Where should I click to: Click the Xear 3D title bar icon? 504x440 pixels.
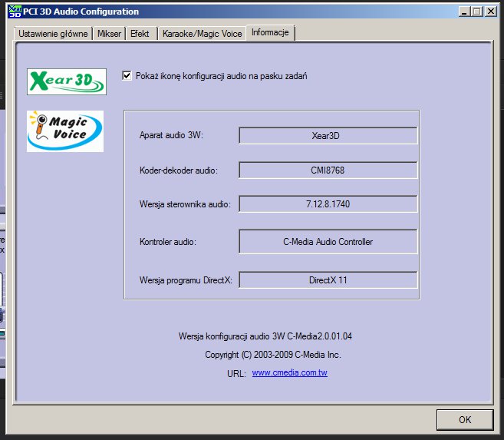pos(15,12)
